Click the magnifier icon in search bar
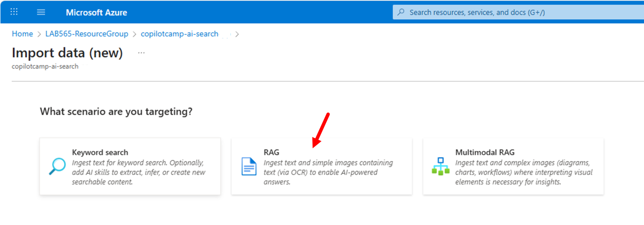Viewport: 644px width, 225px height. click(401, 12)
